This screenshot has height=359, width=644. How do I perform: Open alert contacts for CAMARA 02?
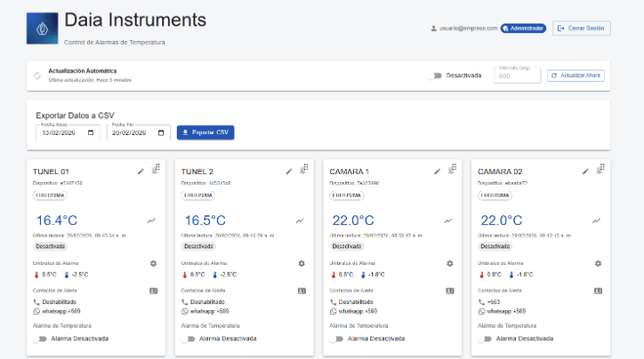click(599, 291)
